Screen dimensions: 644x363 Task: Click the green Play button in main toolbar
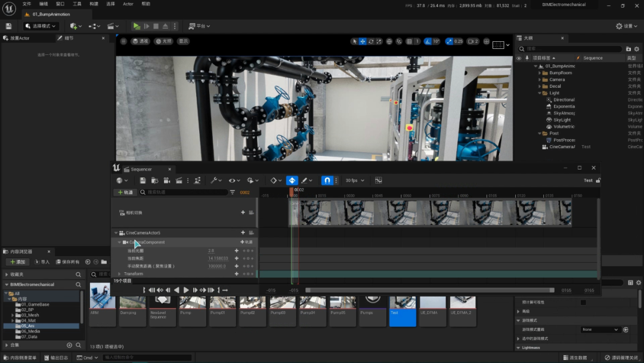tap(137, 26)
